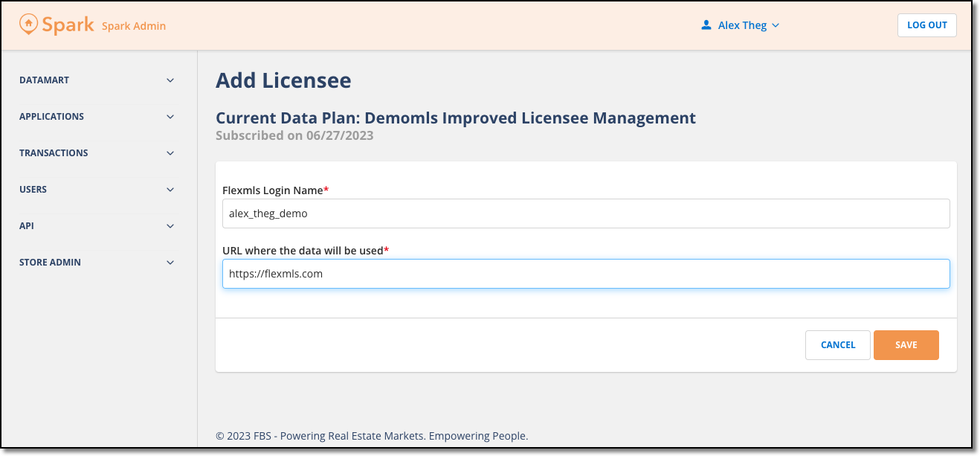Image resolution: width=980 pixels, height=456 pixels.
Task: Click the Subscribed on 06/27/2023 text
Action: pos(294,136)
